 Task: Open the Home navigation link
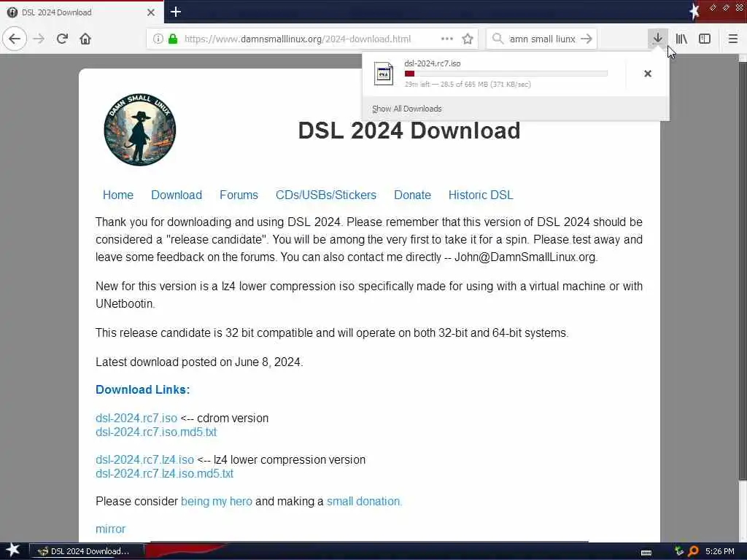tap(117, 195)
